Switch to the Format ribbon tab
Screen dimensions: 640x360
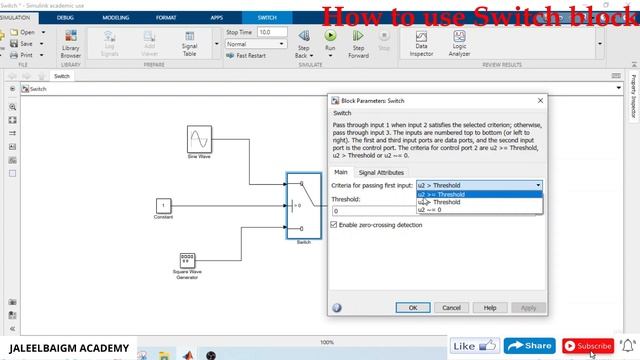coord(166,18)
